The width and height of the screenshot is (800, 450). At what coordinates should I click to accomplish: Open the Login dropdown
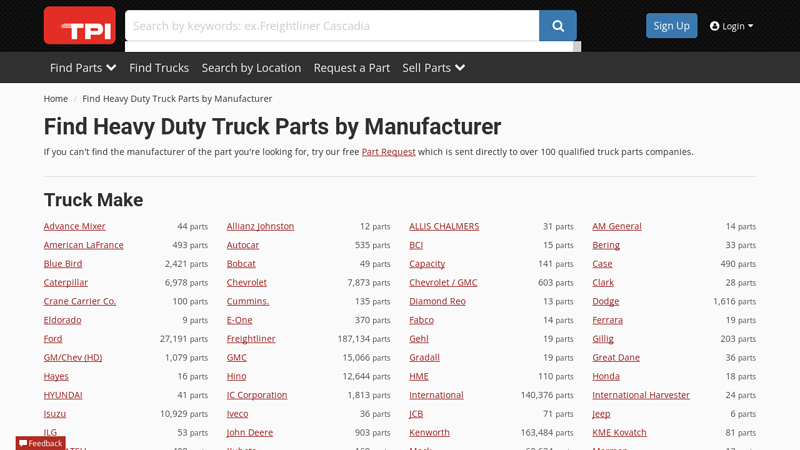pyautogui.click(x=732, y=26)
